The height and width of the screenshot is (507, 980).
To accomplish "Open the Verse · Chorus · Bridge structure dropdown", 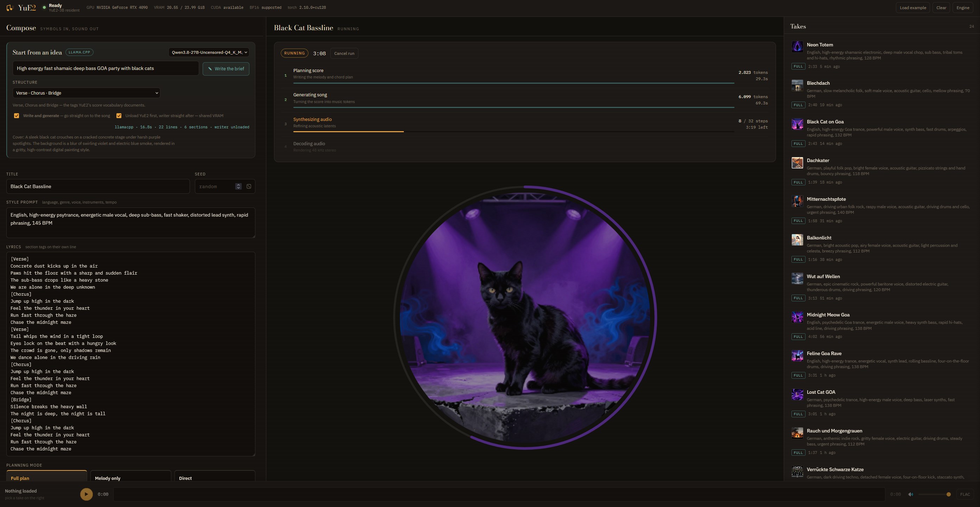I will click(87, 93).
